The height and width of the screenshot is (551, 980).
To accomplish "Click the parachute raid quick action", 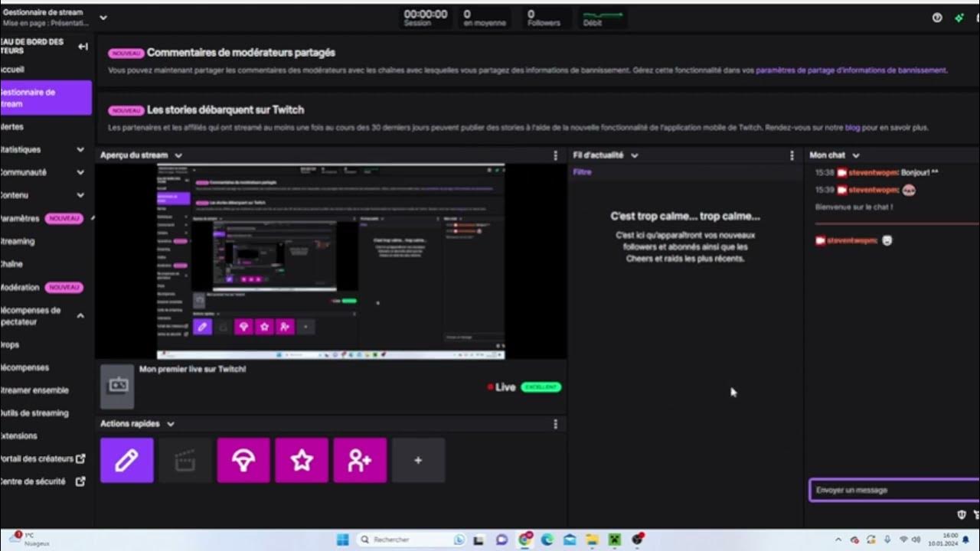I will 243,460.
